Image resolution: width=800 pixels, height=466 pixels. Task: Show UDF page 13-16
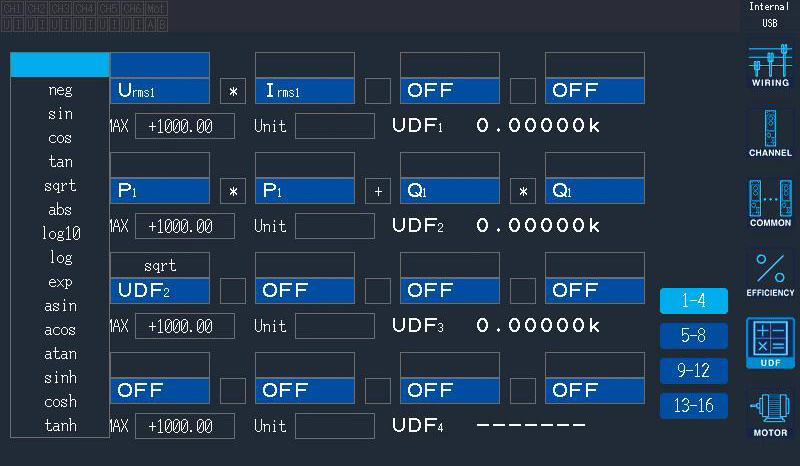coord(693,405)
